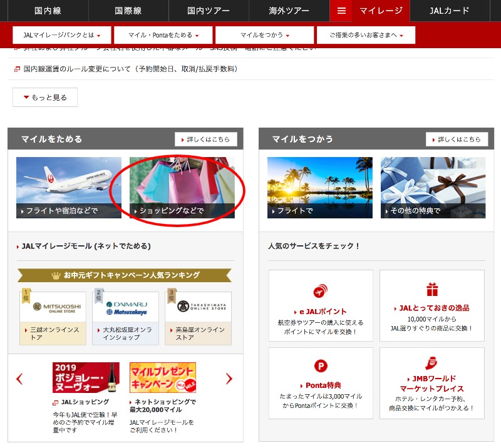Click the JMB world marketplace icon

[431, 362]
